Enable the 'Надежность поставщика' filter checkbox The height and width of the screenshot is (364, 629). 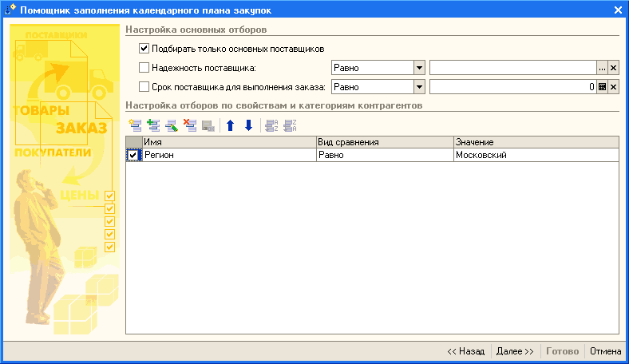pyautogui.click(x=144, y=68)
